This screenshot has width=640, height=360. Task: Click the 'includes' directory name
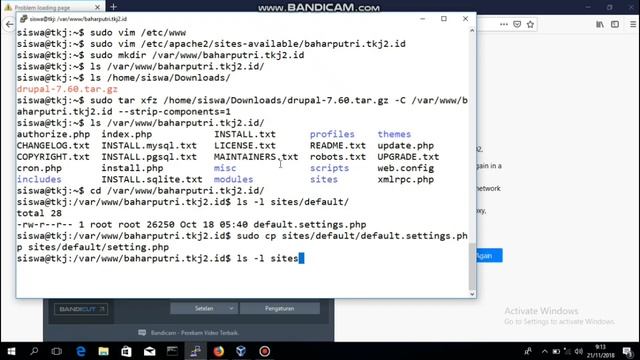coord(39,180)
